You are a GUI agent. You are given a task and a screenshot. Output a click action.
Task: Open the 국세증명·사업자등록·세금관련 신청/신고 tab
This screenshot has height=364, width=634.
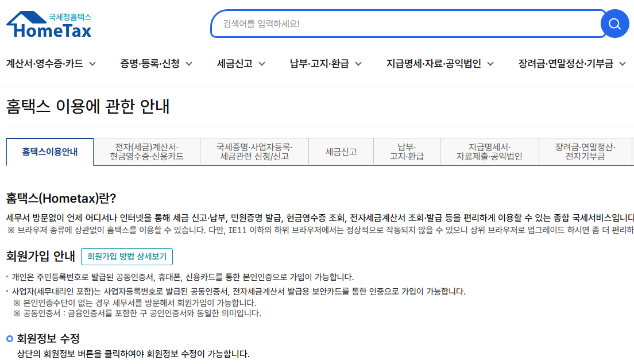(x=254, y=151)
